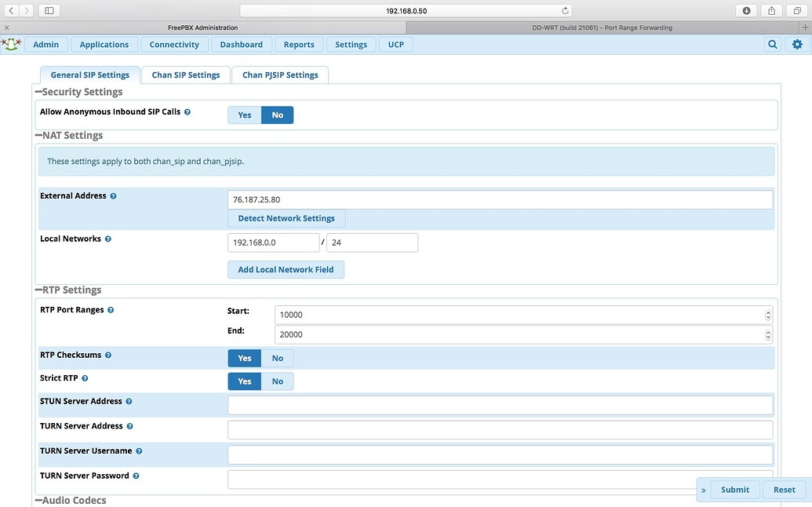The width and height of the screenshot is (812, 507).
Task: Click the help icon beside Local Networks
Action: tap(108, 239)
